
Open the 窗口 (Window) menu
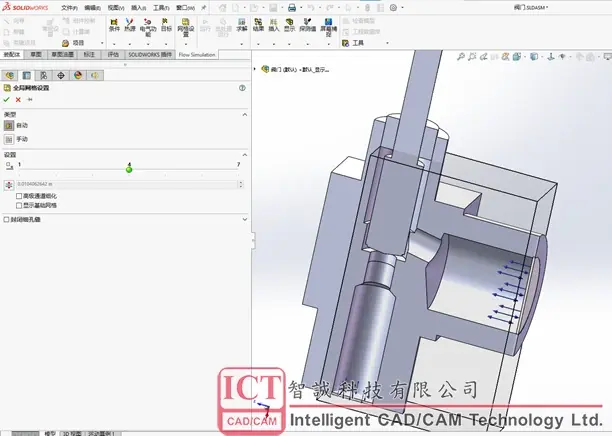[x=185, y=8]
